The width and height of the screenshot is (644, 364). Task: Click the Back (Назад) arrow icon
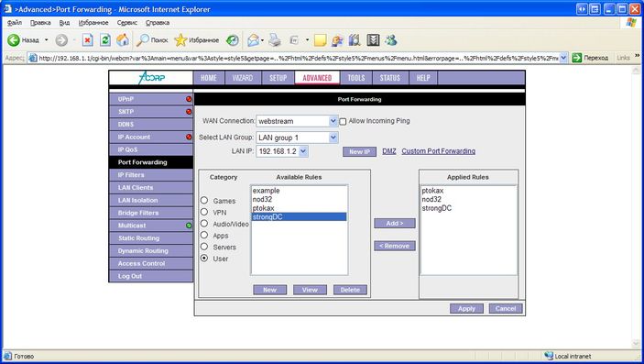(x=14, y=40)
